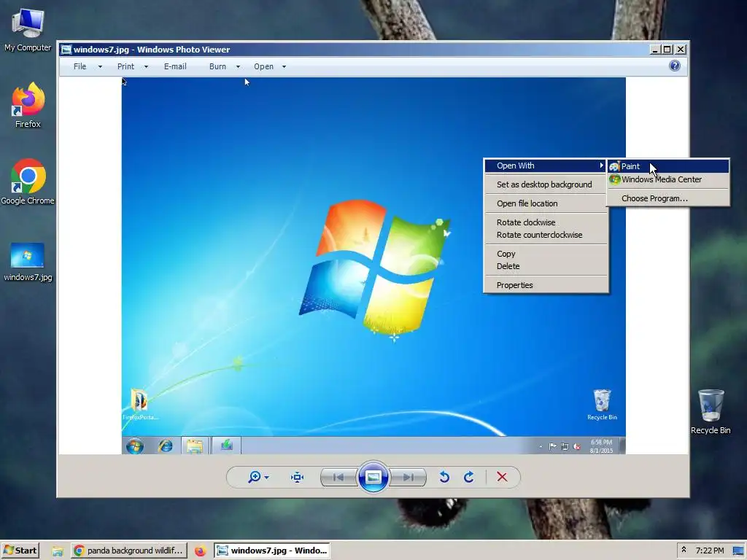Highlight the Open With menu entry
The width and height of the screenshot is (747, 560).
coord(546,166)
